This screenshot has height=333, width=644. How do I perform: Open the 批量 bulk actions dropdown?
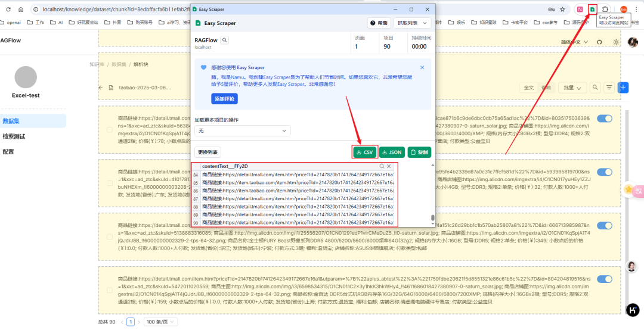572,88
